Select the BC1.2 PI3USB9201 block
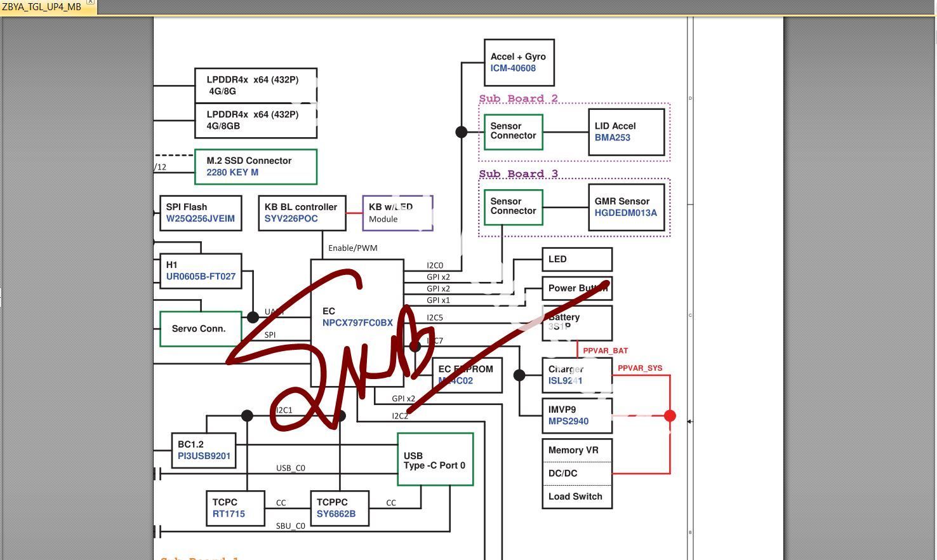The width and height of the screenshot is (937, 560). point(204,450)
